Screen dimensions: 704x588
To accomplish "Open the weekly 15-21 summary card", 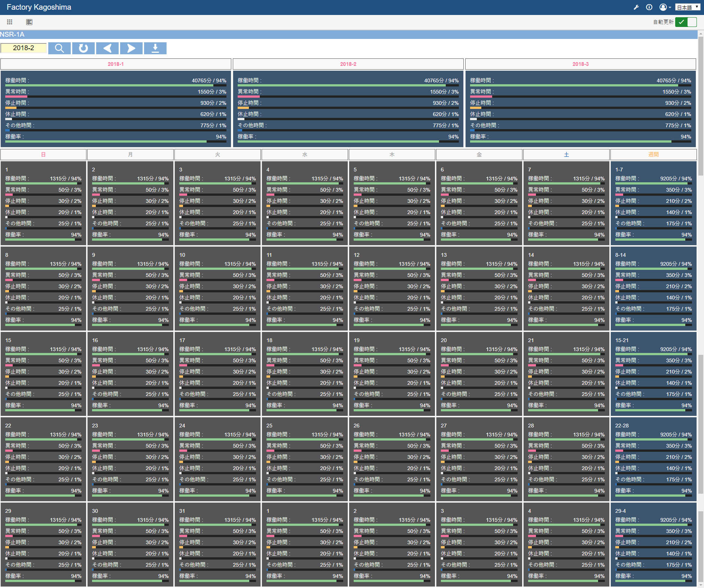I will tap(653, 374).
